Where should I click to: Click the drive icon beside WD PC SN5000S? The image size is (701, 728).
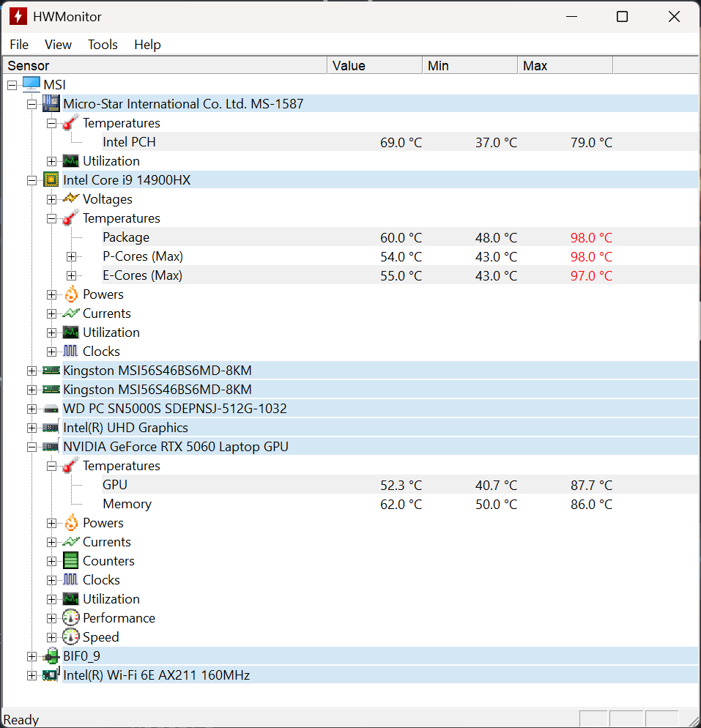click(x=51, y=409)
